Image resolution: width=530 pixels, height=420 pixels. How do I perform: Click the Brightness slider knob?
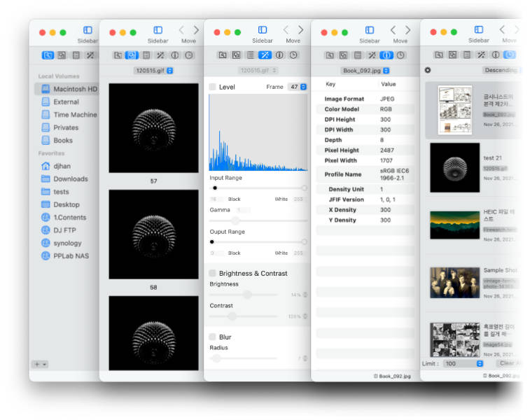[248, 294]
